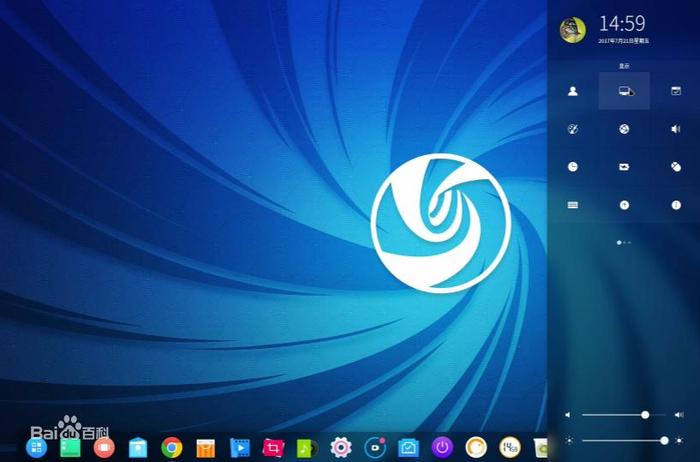Open the blue system monitor dock icon
The width and height of the screenshot is (700, 462).
408,448
